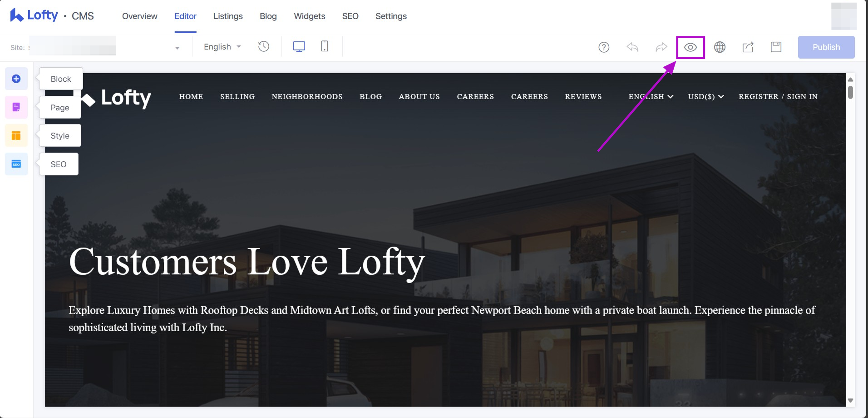Click the Register / Sign In link

click(x=778, y=97)
